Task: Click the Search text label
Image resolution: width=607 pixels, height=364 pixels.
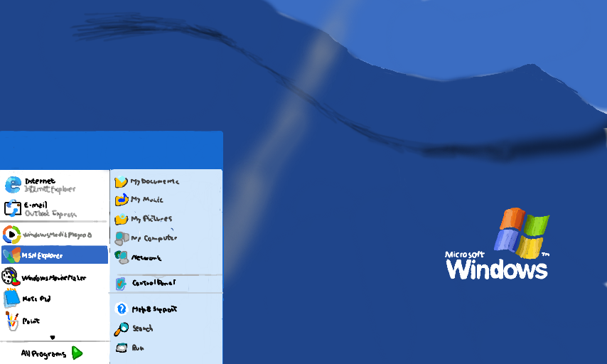Action: coord(142,328)
